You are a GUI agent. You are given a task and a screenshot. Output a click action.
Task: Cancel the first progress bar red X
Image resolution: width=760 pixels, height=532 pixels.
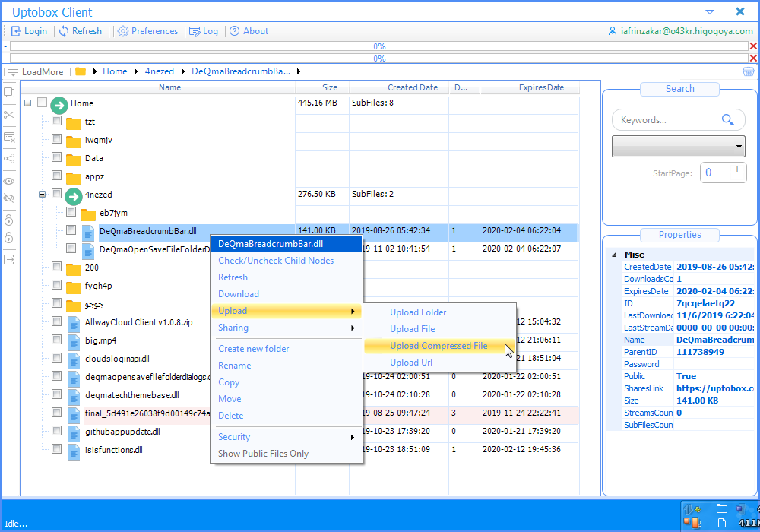(x=753, y=46)
